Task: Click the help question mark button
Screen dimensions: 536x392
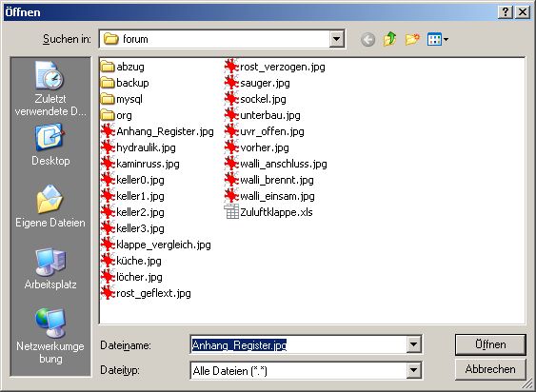Action: [x=506, y=12]
